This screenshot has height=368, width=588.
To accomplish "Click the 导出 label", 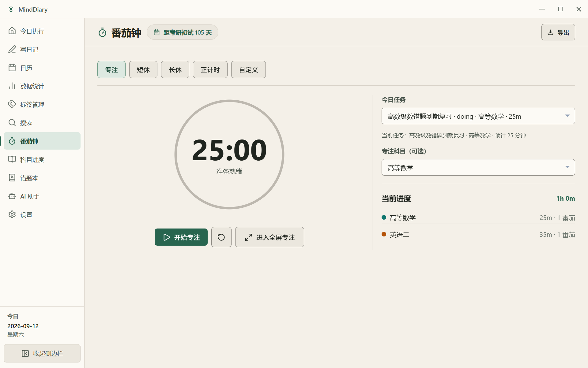I will [x=563, y=33].
